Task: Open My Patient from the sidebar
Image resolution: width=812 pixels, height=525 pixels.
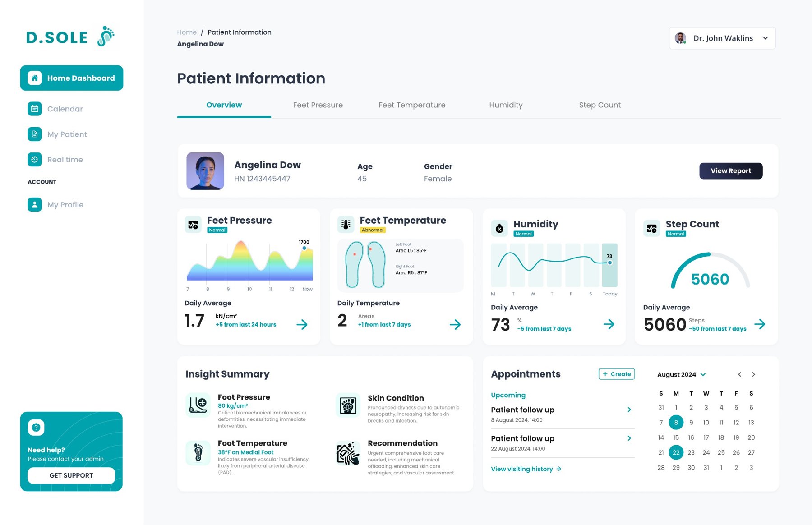Action: (57, 134)
